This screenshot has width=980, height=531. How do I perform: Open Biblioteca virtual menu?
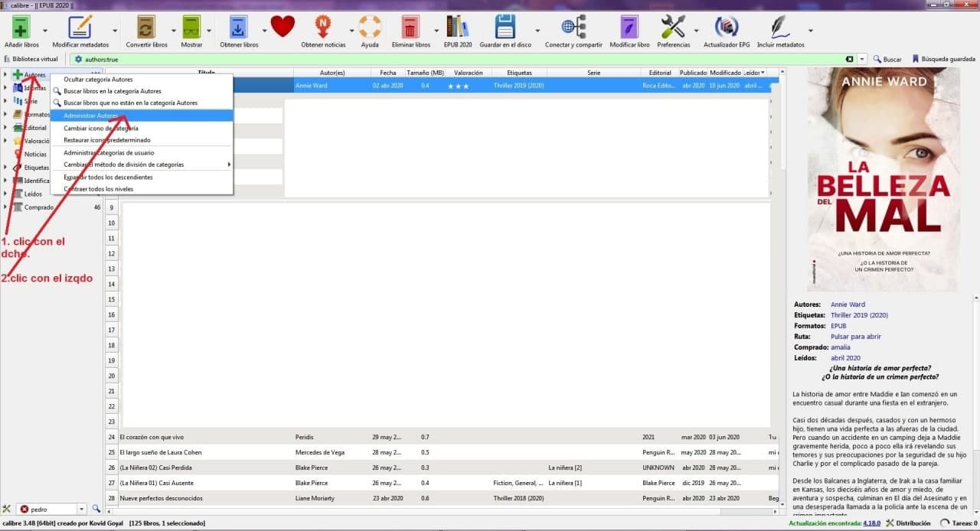31,59
